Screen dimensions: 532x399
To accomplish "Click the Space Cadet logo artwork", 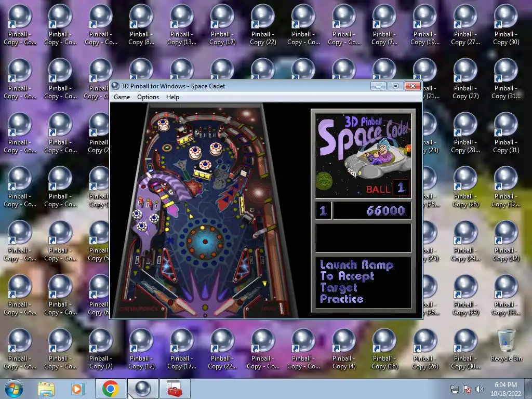I will coord(363,155).
